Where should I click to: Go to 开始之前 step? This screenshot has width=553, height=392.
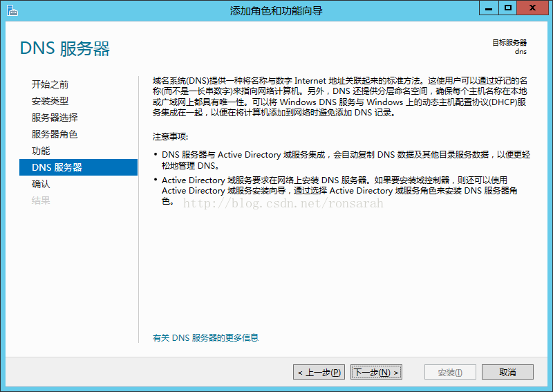click(x=50, y=84)
